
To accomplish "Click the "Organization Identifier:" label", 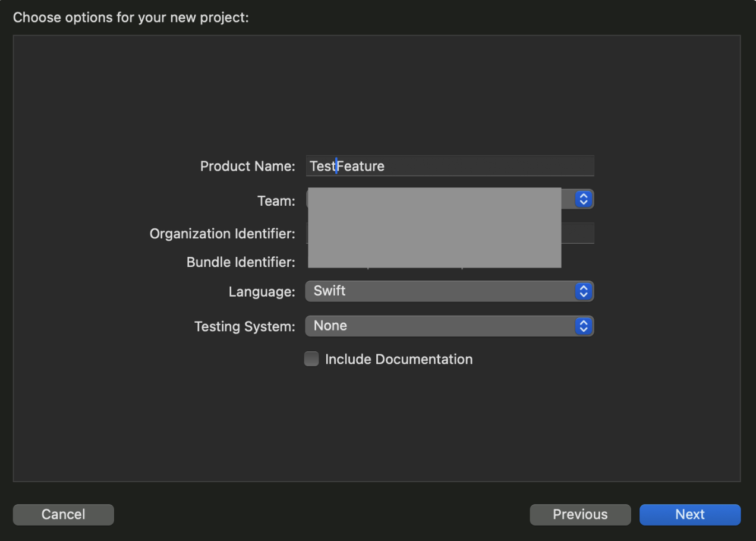I will click(x=222, y=234).
